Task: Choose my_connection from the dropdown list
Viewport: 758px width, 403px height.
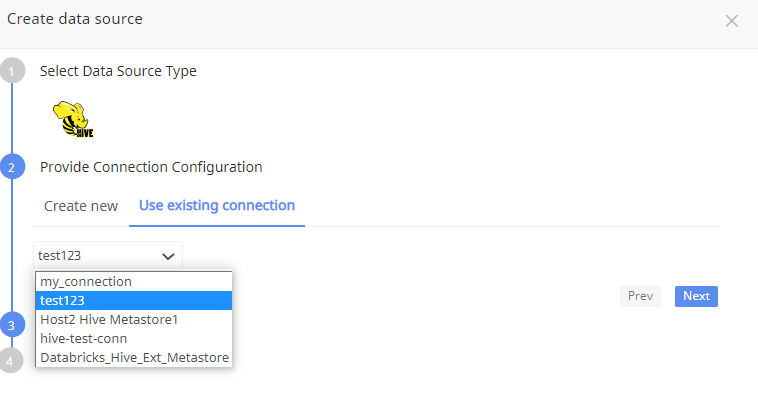Action: point(86,282)
